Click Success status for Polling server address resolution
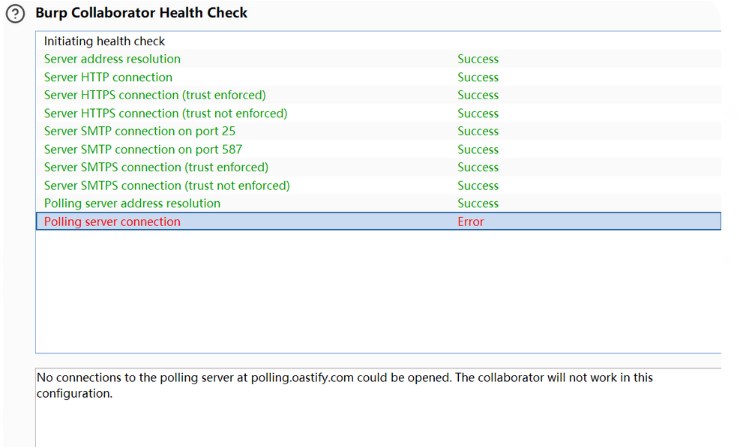Viewport: 755px width, 447px height. [x=478, y=203]
